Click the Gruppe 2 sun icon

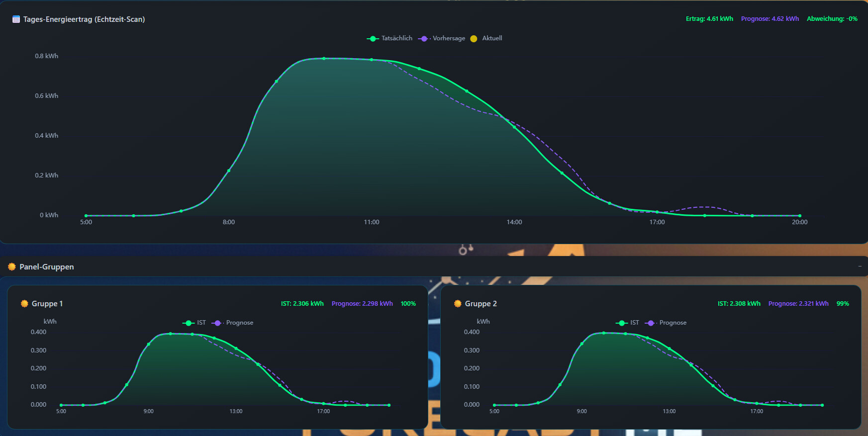pos(458,304)
